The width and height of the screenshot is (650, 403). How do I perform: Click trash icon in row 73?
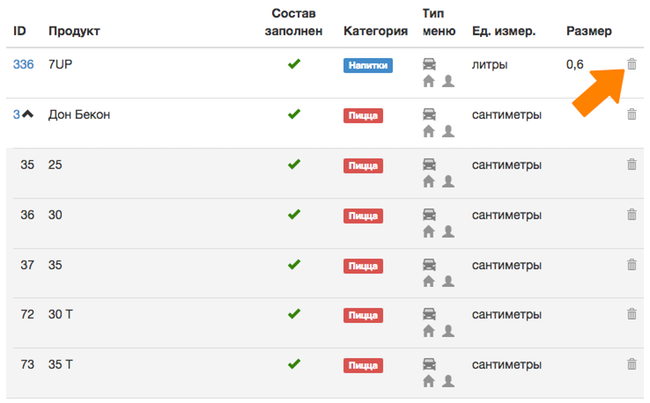coord(631,364)
